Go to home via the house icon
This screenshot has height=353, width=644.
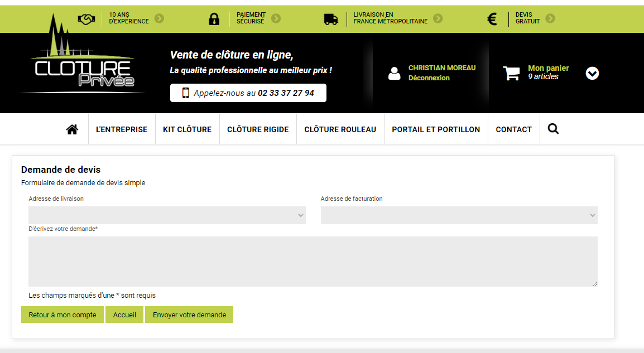coord(73,129)
